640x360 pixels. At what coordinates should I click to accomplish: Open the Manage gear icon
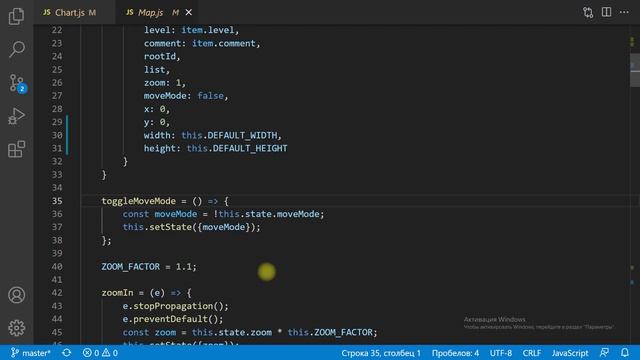[x=16, y=328]
